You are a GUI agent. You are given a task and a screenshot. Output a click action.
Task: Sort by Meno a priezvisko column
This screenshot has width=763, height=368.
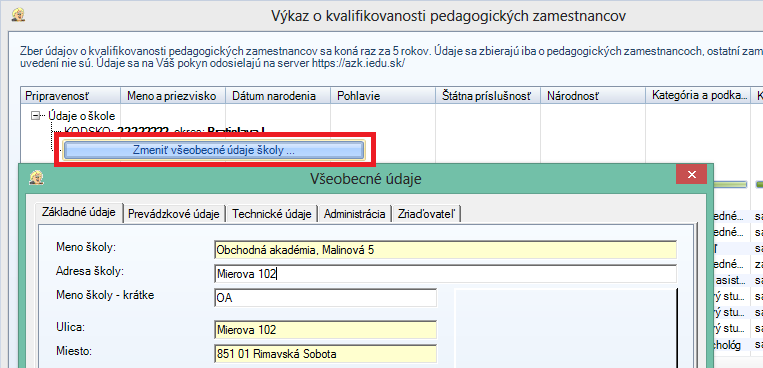(x=173, y=96)
